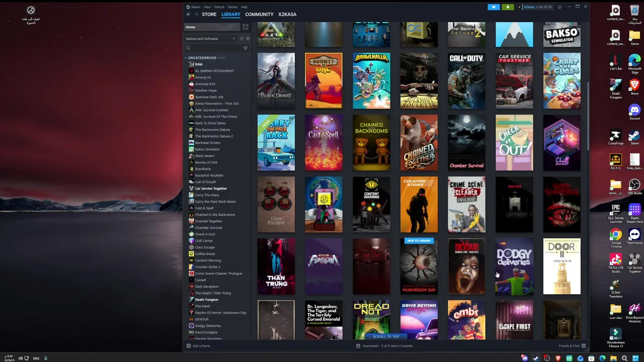Collapse the Uncategorized games group
This screenshot has width=644, height=362.
[186, 58]
